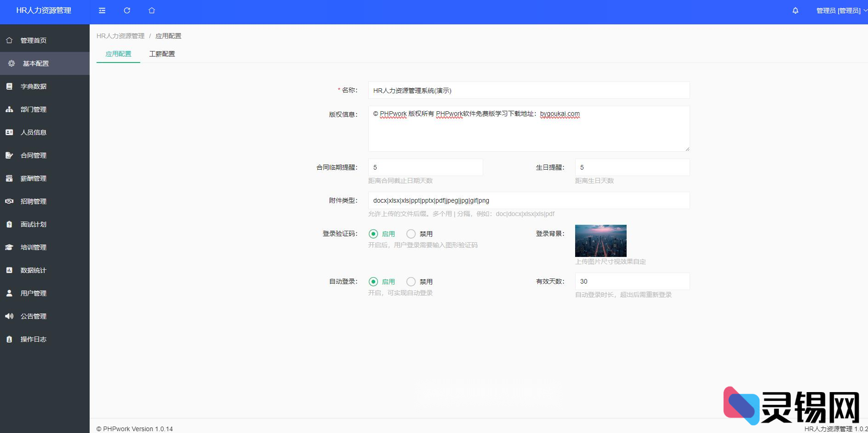Click the refresh icon in the top bar

coord(126,10)
